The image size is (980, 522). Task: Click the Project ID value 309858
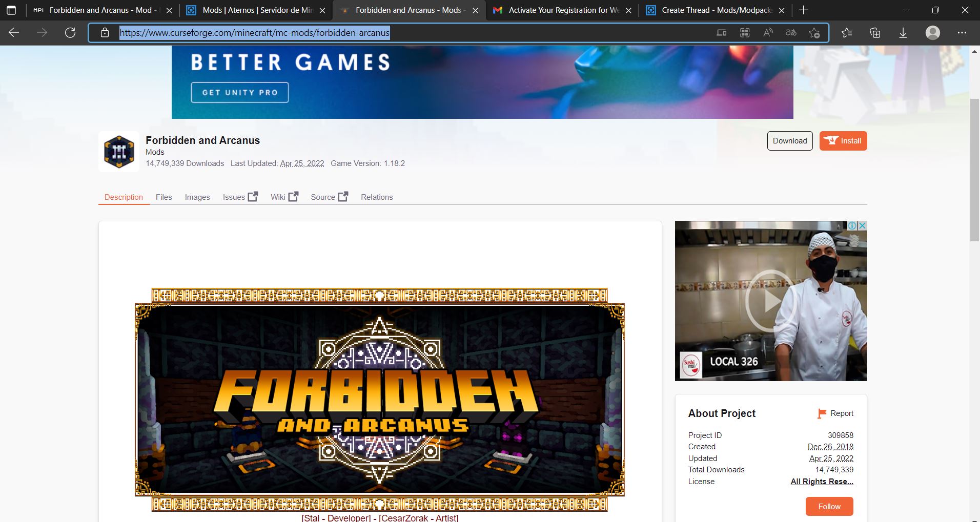[841, 435]
